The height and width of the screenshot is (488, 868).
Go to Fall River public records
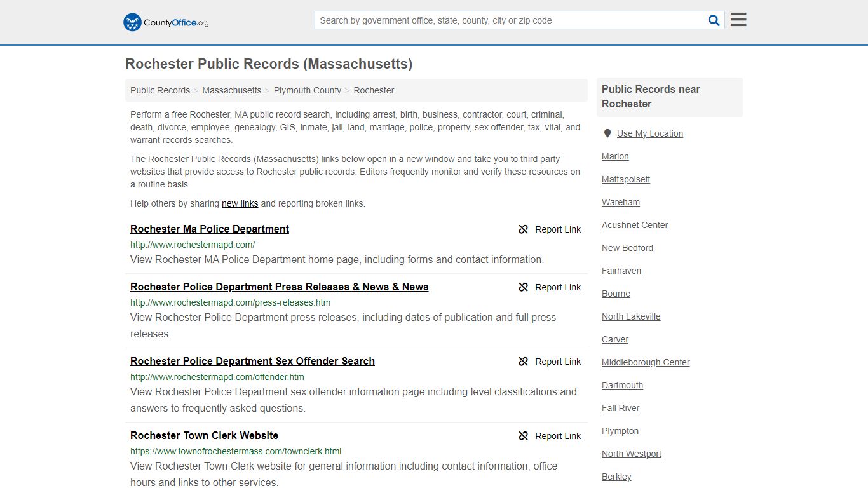620,408
